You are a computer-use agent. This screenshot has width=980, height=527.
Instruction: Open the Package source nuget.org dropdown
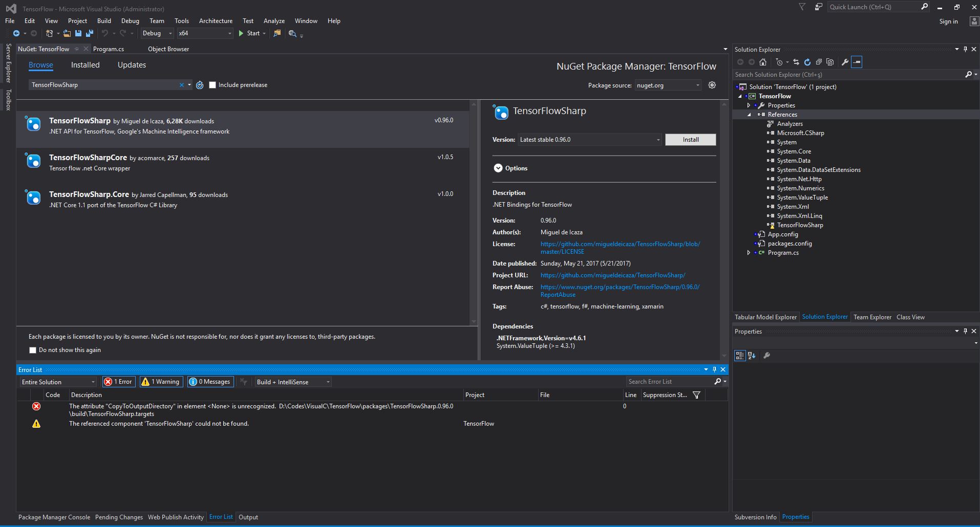click(668, 85)
